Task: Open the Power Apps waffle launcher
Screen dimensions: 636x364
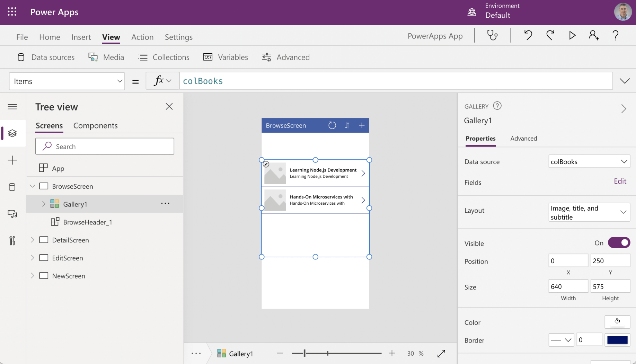Action: coord(12,12)
